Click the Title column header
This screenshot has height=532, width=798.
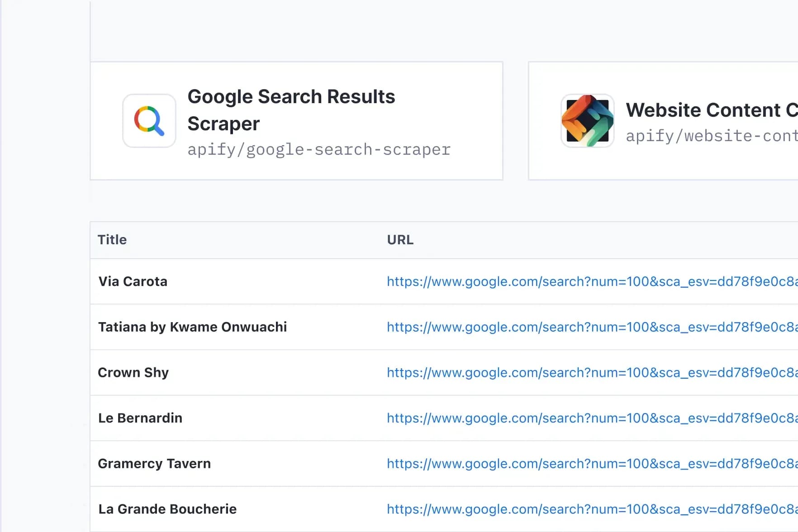coord(112,240)
